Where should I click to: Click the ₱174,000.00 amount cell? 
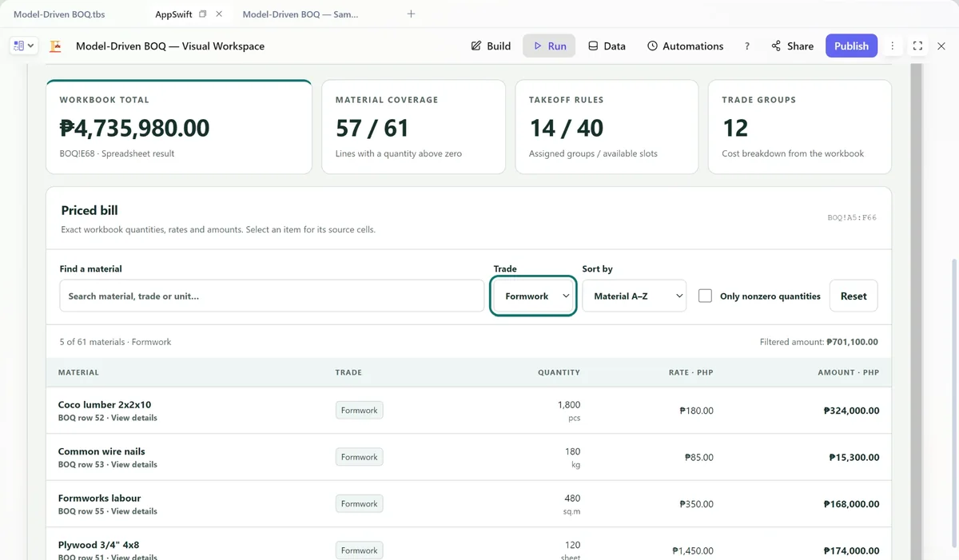tap(851, 550)
